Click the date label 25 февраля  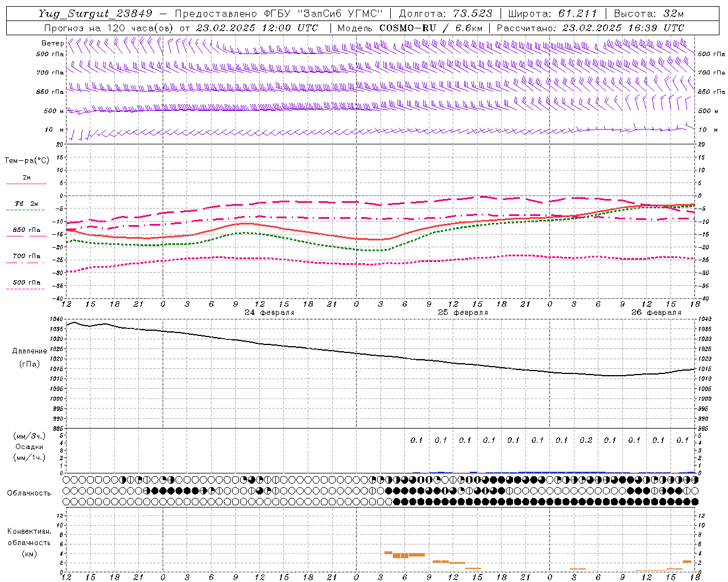tap(463, 313)
